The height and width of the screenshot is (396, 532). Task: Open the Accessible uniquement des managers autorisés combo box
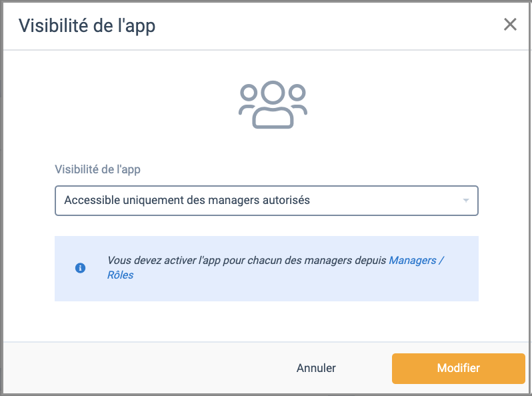pyautogui.click(x=267, y=201)
